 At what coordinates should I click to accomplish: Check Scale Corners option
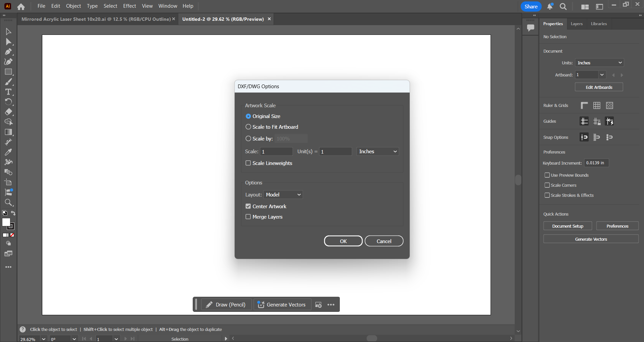[x=547, y=185]
